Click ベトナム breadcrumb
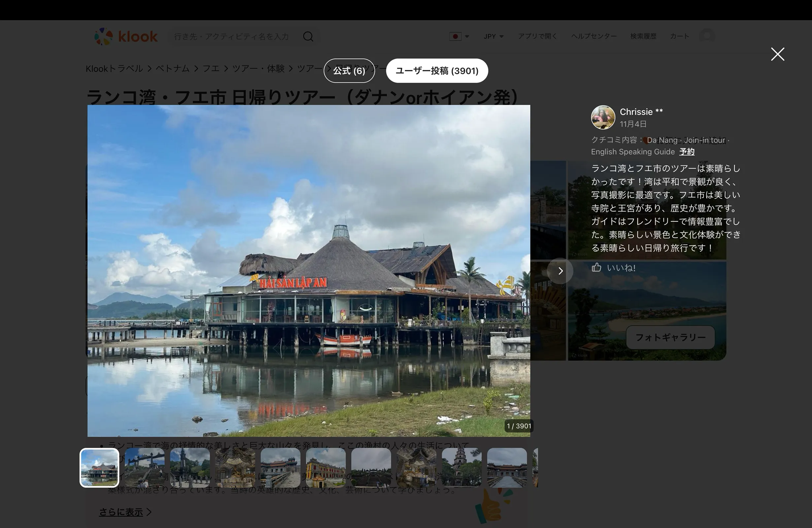The height and width of the screenshot is (528, 812). [x=173, y=69]
